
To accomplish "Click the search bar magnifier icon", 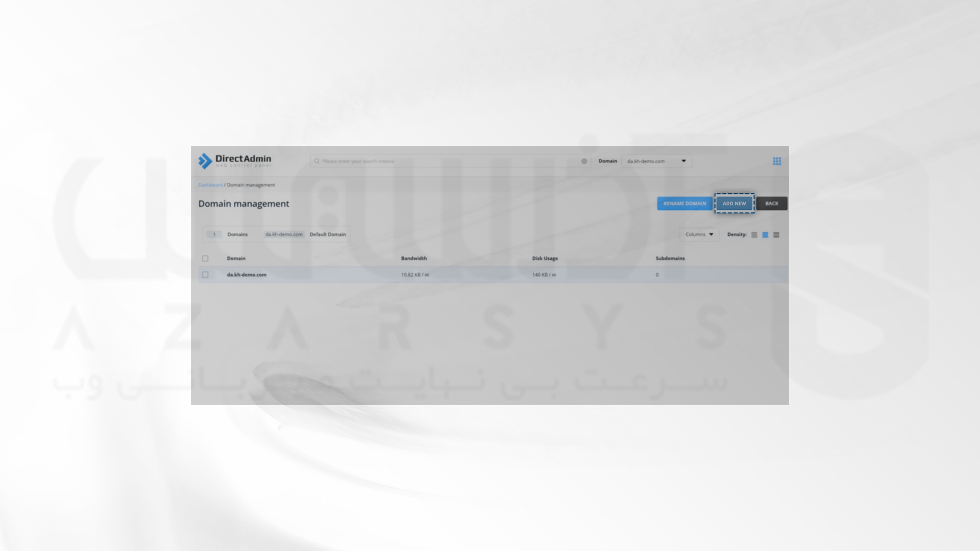I will tap(315, 161).
